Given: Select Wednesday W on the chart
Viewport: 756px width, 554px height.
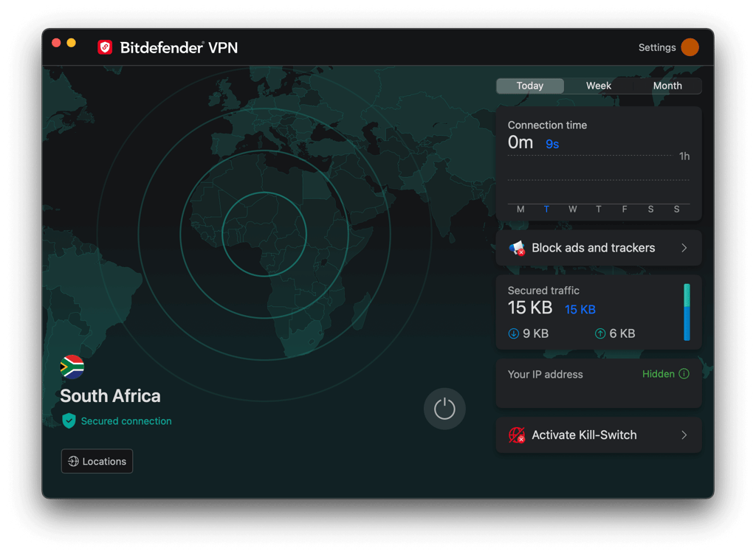Looking at the screenshot, I should 572,209.
